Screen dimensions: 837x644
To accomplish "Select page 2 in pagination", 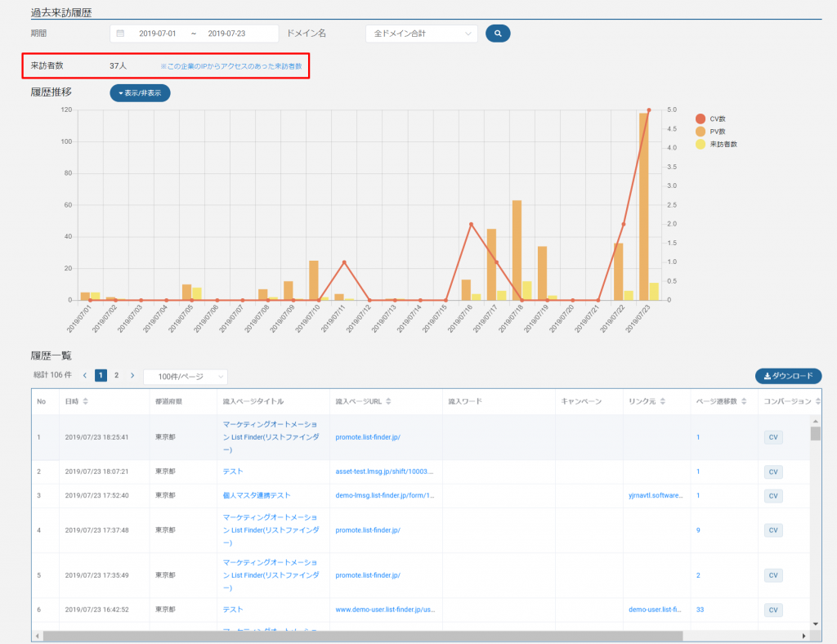I will (x=116, y=376).
